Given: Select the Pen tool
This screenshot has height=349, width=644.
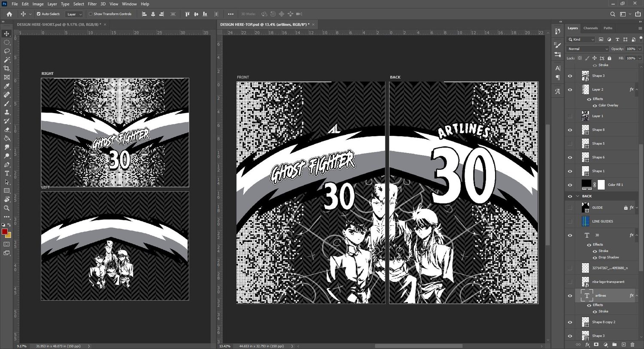Looking at the screenshot, I should 6,165.
